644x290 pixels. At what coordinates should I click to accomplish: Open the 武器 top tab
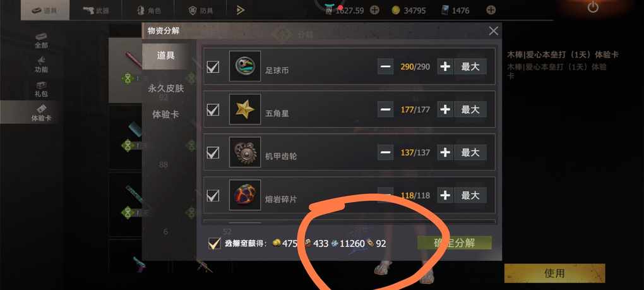(x=95, y=10)
